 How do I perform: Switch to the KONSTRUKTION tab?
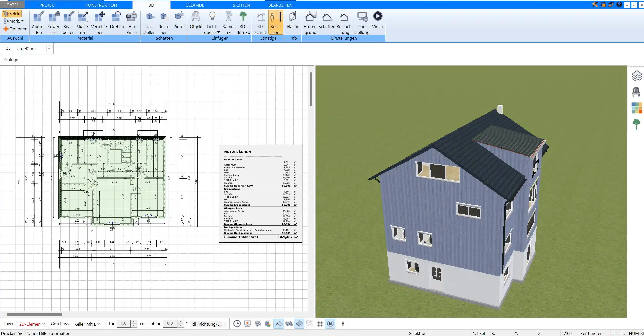[101, 5]
